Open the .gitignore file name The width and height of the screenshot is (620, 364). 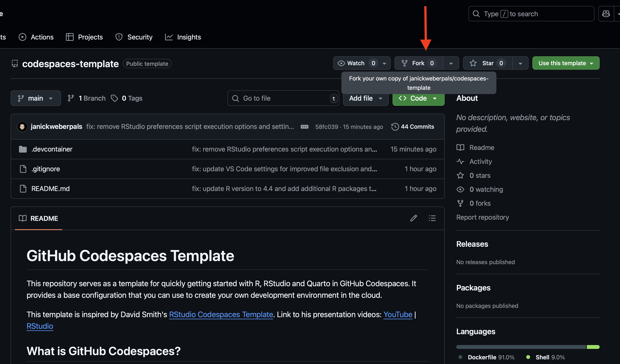coord(46,169)
